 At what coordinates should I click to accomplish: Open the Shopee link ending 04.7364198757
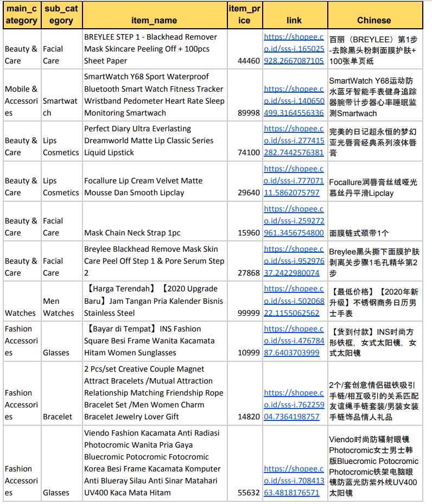294,405
